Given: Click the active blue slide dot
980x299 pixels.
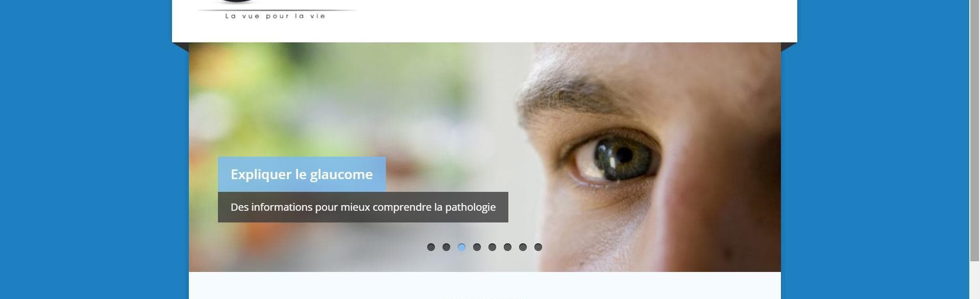Looking at the screenshot, I should 461,247.
